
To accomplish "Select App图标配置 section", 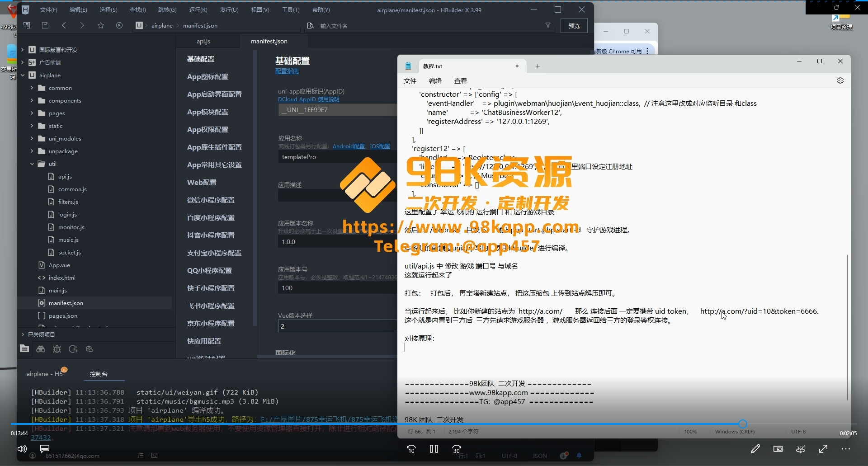I will click(x=208, y=77).
